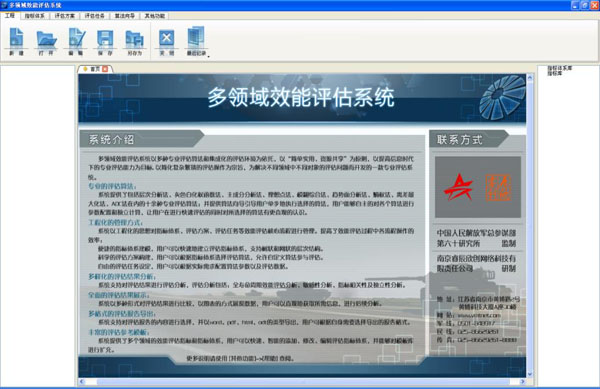Click the blue heading 专业的评估算法

[112, 186]
